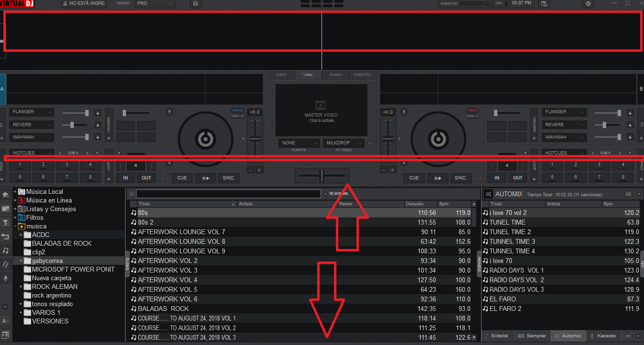This screenshot has width=644, height=345.
Task: Toggle the karaoke microphone icon in the sidebar
Action: click(x=6, y=278)
